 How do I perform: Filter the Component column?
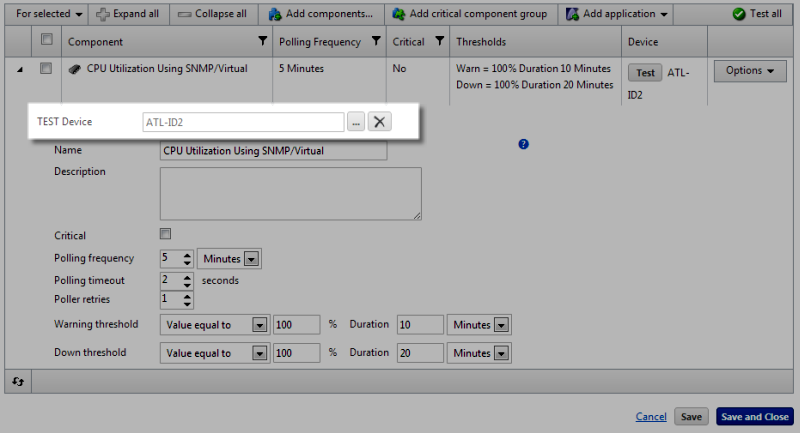click(262, 41)
